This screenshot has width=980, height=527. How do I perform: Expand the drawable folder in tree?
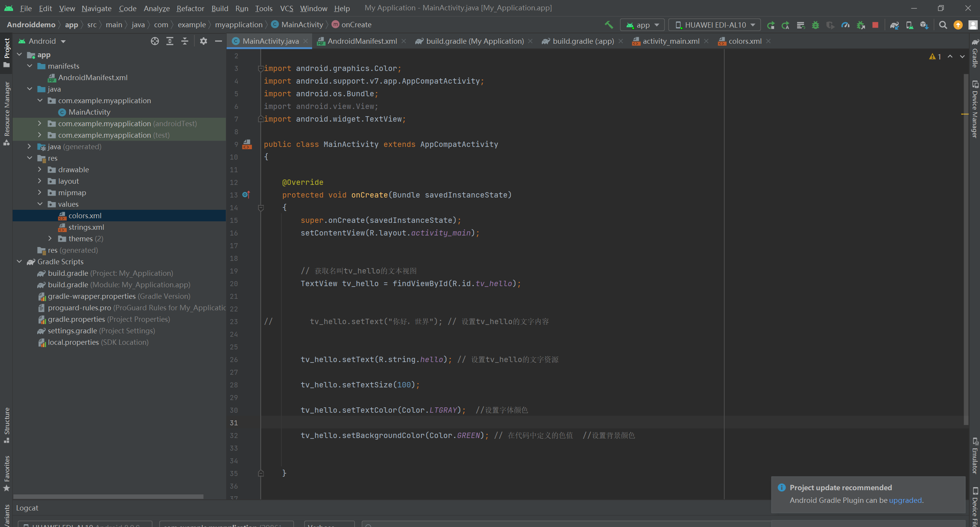click(39, 170)
